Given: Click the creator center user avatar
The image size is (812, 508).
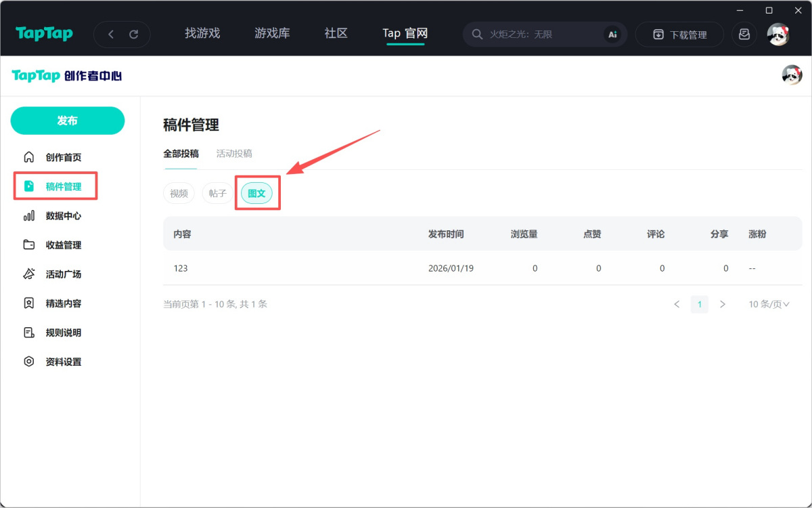Looking at the screenshot, I should (791, 75).
